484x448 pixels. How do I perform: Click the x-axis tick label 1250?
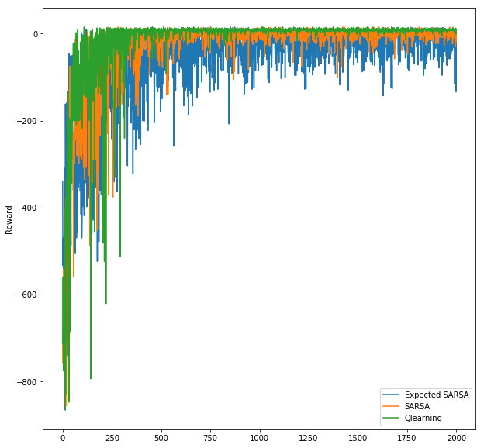coord(309,438)
